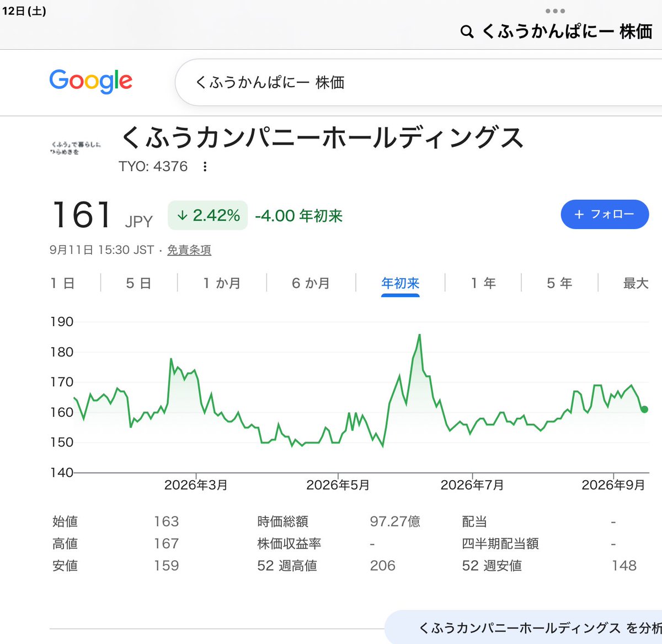Tap the くふうカンパニーホールディングス を分析 chip
The width and height of the screenshot is (662, 644).
pyautogui.click(x=523, y=627)
